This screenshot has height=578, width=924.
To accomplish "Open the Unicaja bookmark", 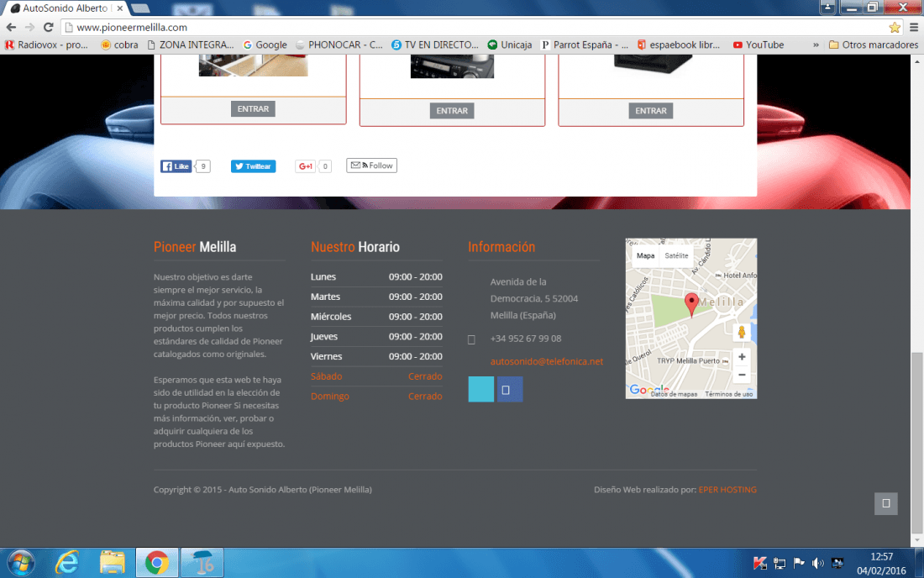I will [x=510, y=45].
